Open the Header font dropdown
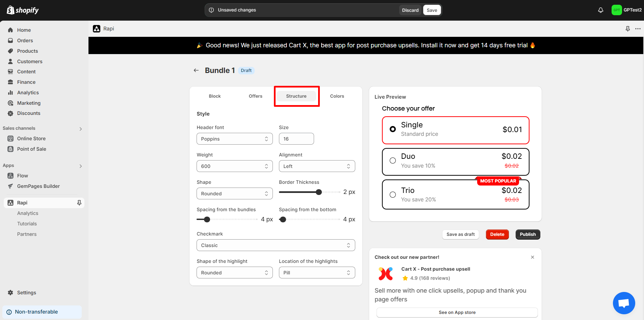Viewport: 644px width, 320px height. pyautogui.click(x=234, y=139)
